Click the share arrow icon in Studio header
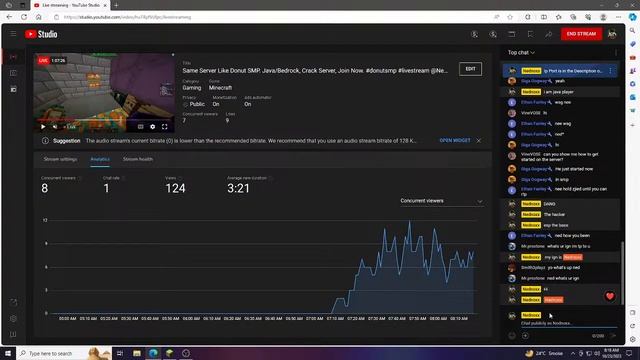Screen dimensions: 640x360 click(x=548, y=34)
